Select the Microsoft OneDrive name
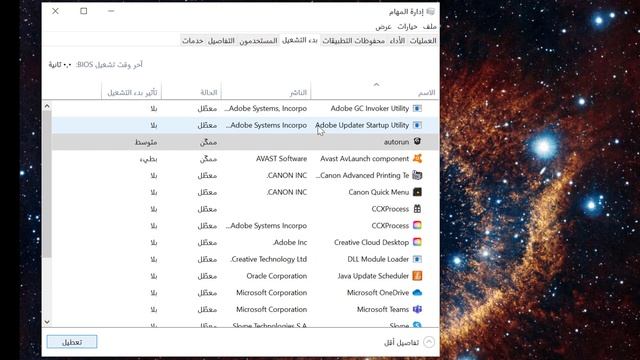640x360 pixels. [x=378, y=293]
